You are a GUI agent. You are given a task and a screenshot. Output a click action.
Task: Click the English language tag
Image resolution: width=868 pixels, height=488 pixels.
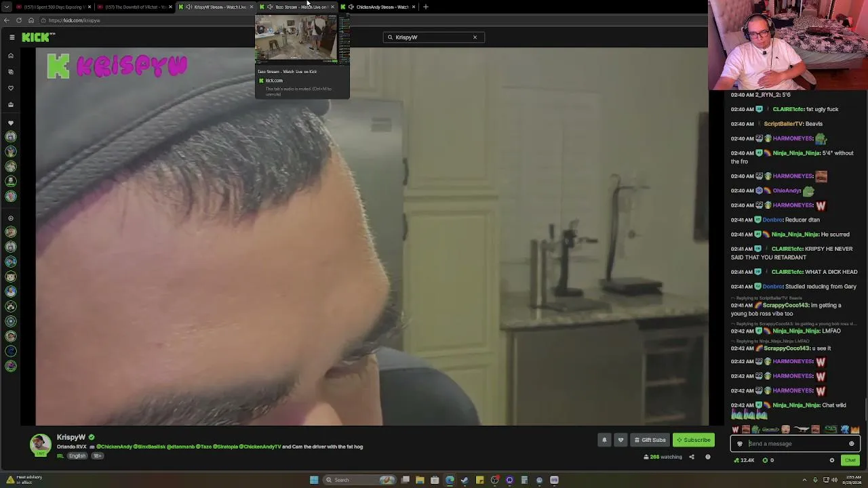pyautogui.click(x=77, y=456)
